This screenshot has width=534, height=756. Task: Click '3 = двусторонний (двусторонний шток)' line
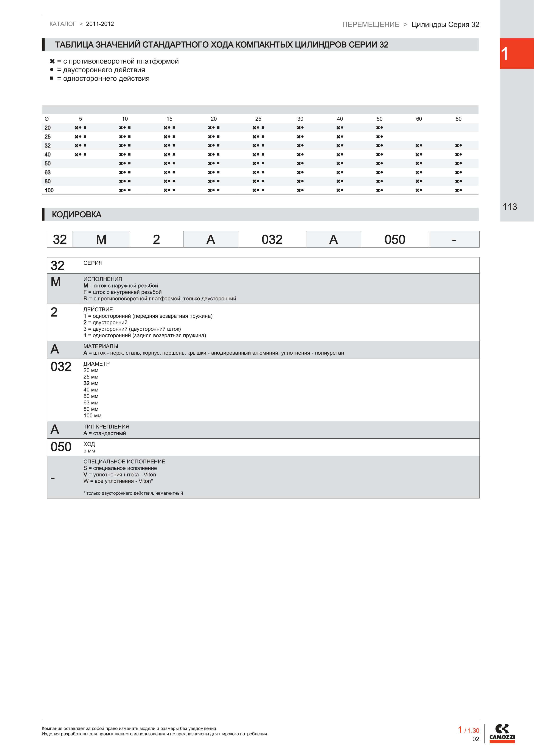click(132, 329)
